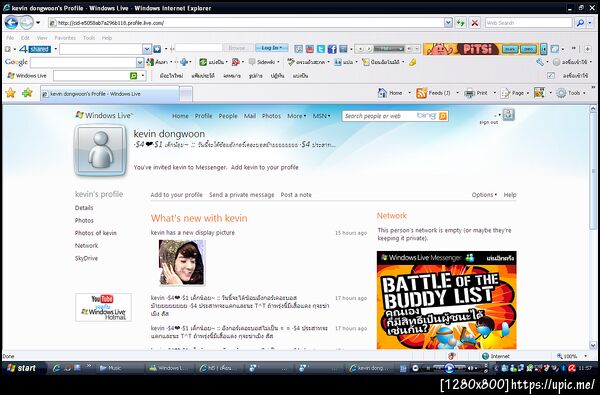Open the Help menu in menu bar
The width and height of the screenshot is (600, 395).
point(107,38)
